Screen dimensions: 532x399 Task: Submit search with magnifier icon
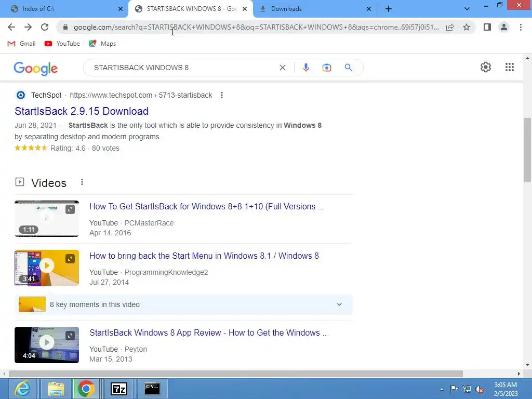[348, 68]
